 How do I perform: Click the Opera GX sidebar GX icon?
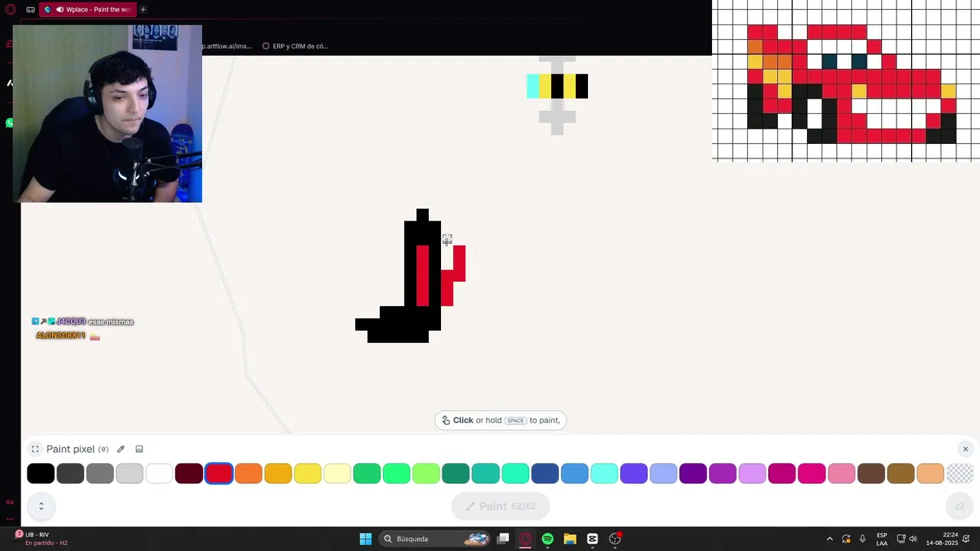[10, 502]
